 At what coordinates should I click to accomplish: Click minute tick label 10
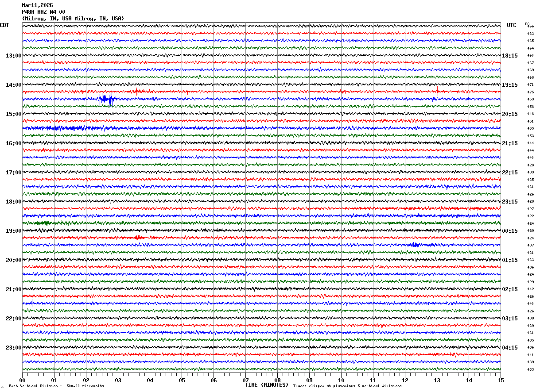click(x=341, y=380)
